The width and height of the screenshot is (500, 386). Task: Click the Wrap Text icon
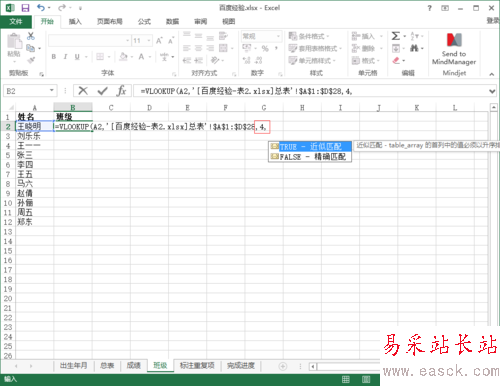coord(223,36)
